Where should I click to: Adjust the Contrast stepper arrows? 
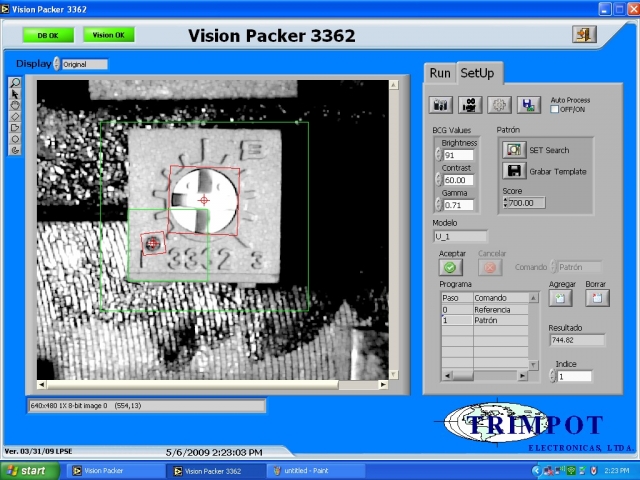pos(439,180)
